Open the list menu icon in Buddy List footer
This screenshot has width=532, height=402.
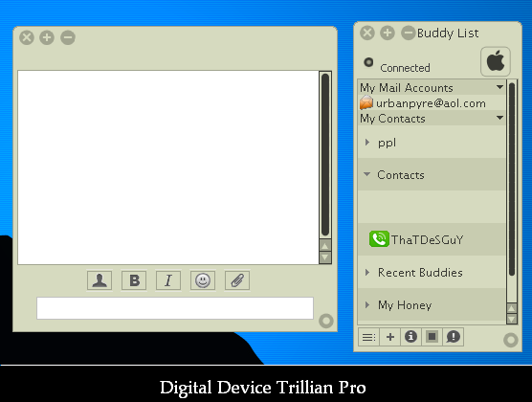[368, 337]
